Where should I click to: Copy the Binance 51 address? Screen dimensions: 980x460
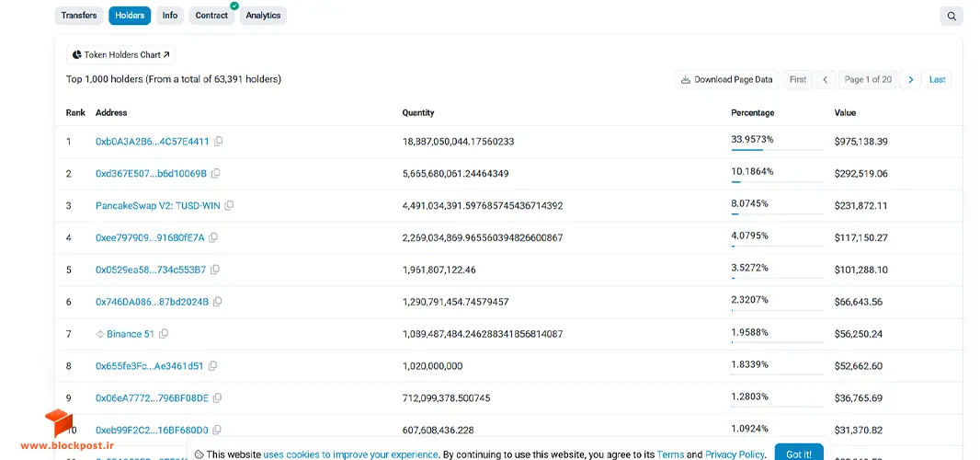coord(164,334)
